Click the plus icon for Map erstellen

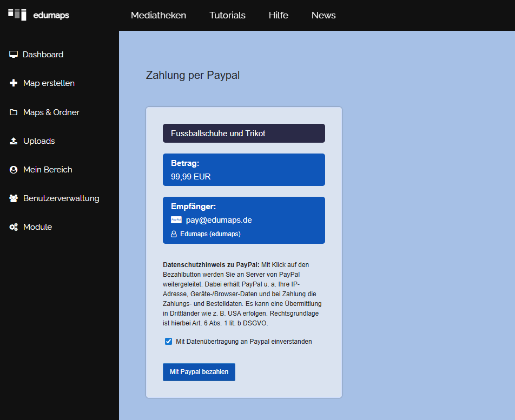(x=14, y=83)
